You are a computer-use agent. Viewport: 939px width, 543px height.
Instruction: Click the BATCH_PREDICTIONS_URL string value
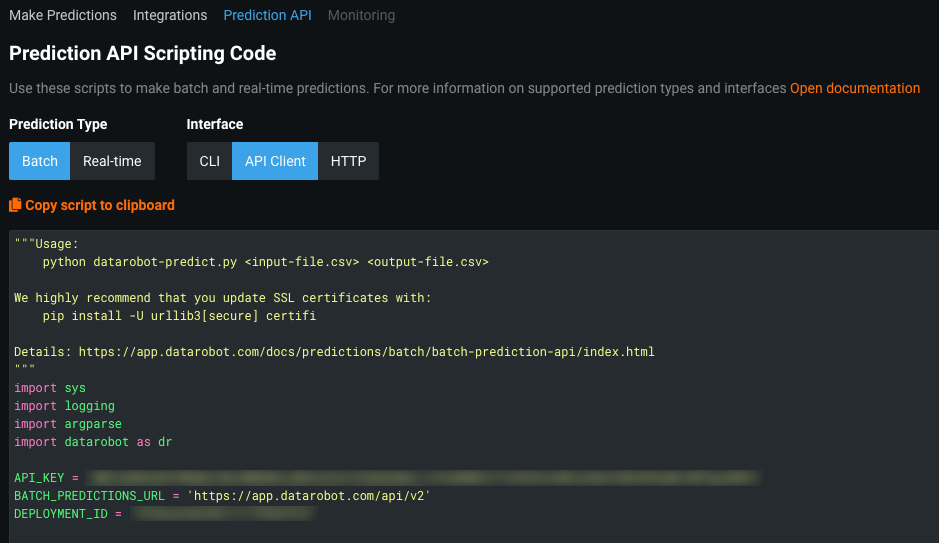point(308,496)
